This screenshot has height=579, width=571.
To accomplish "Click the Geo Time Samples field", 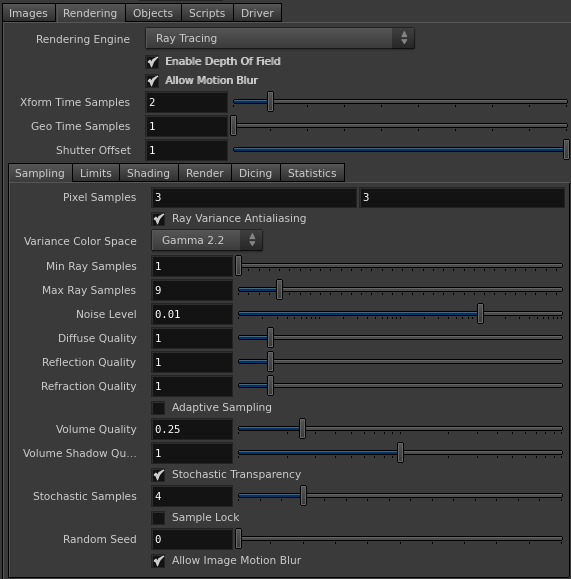I will (187, 126).
